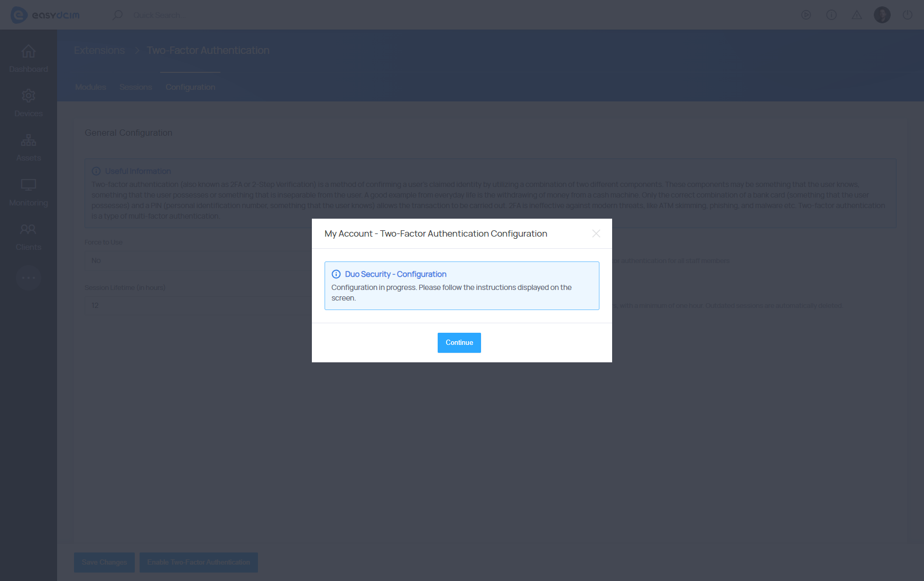
Task: Open Assets in the sidebar
Action: point(29,148)
